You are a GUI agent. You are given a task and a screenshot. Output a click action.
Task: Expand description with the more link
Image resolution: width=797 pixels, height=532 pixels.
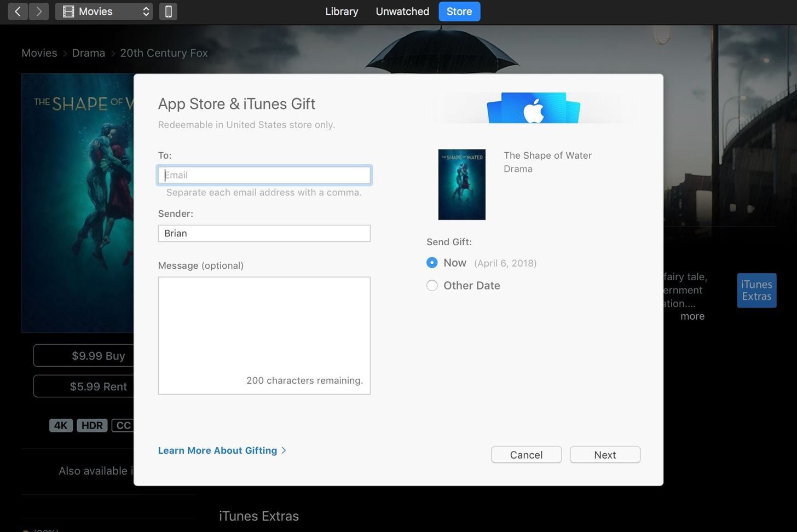(x=692, y=316)
